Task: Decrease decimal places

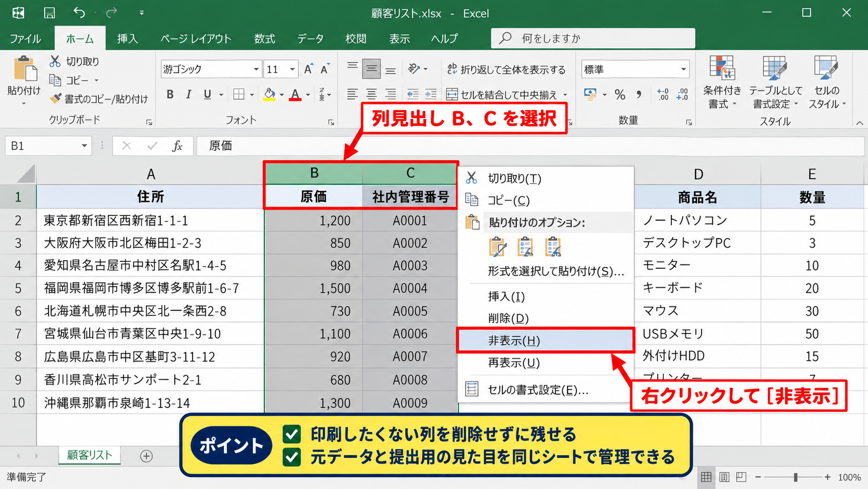Action: tap(682, 95)
